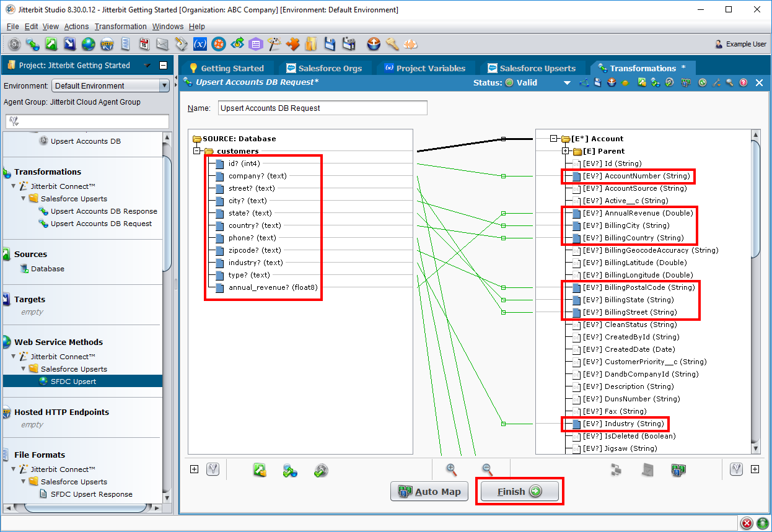Zoom in on the mapping canvas

click(451, 469)
